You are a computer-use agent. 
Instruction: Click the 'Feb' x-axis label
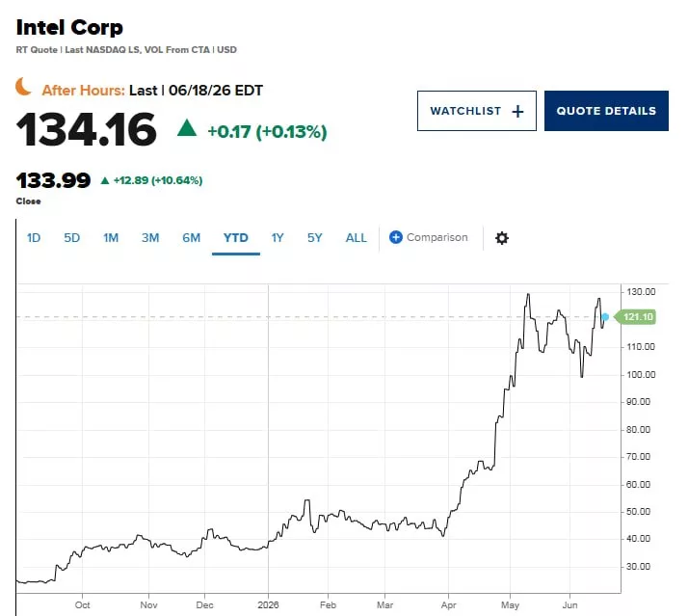(x=328, y=605)
